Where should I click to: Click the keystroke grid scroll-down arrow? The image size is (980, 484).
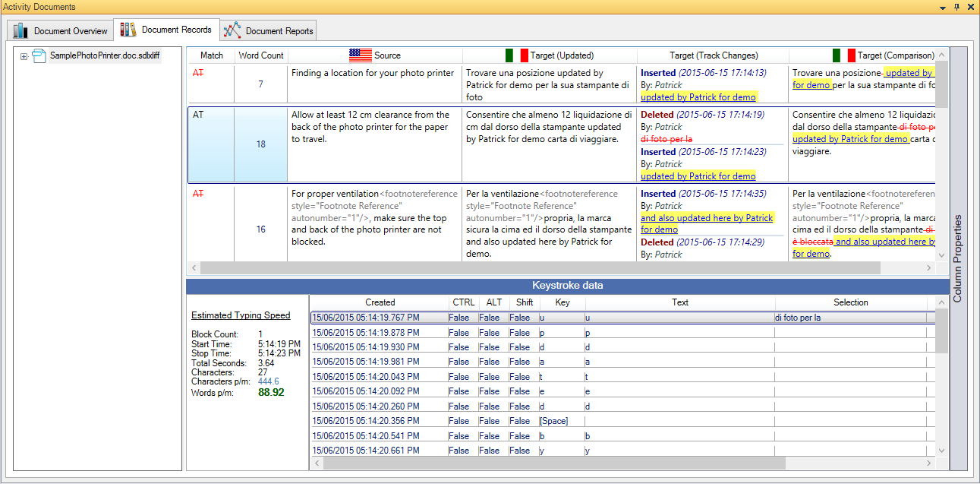pyautogui.click(x=942, y=451)
